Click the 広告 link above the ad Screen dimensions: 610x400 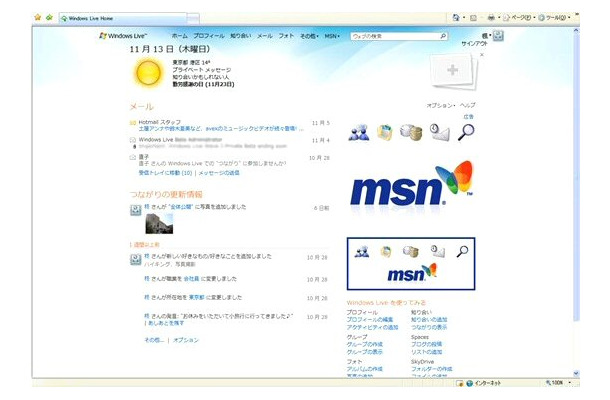click(469, 116)
